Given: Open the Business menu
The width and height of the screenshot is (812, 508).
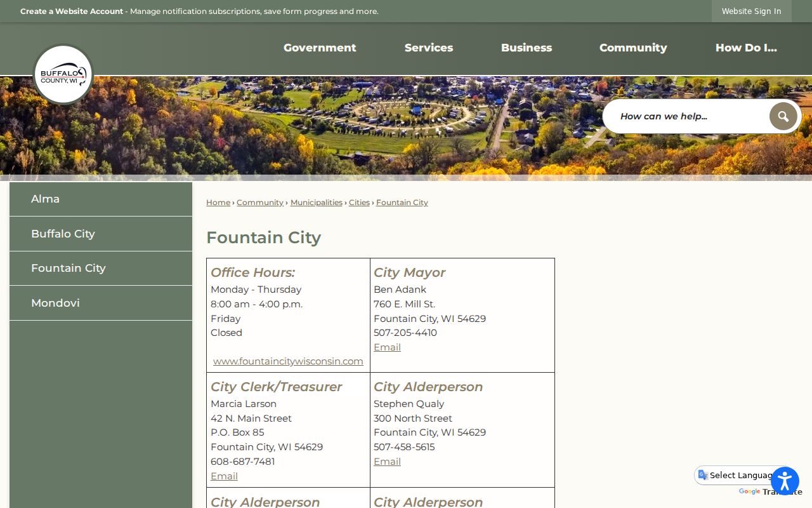Looking at the screenshot, I should point(527,48).
